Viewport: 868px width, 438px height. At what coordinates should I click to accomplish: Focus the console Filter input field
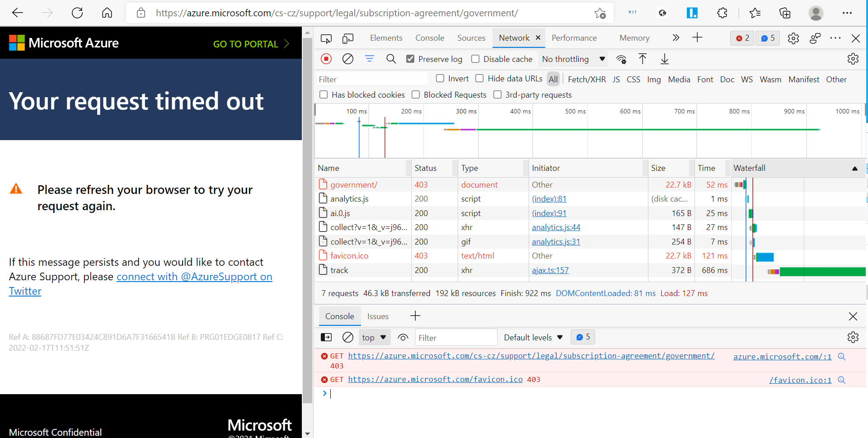pyautogui.click(x=456, y=338)
